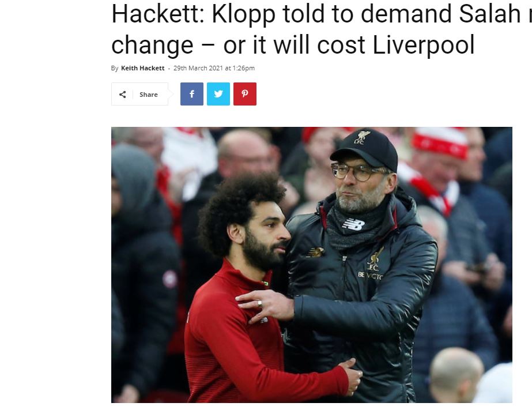Viewport: 532px width, 414px height.
Task: Click the bordered Share box
Action: coord(140,94)
